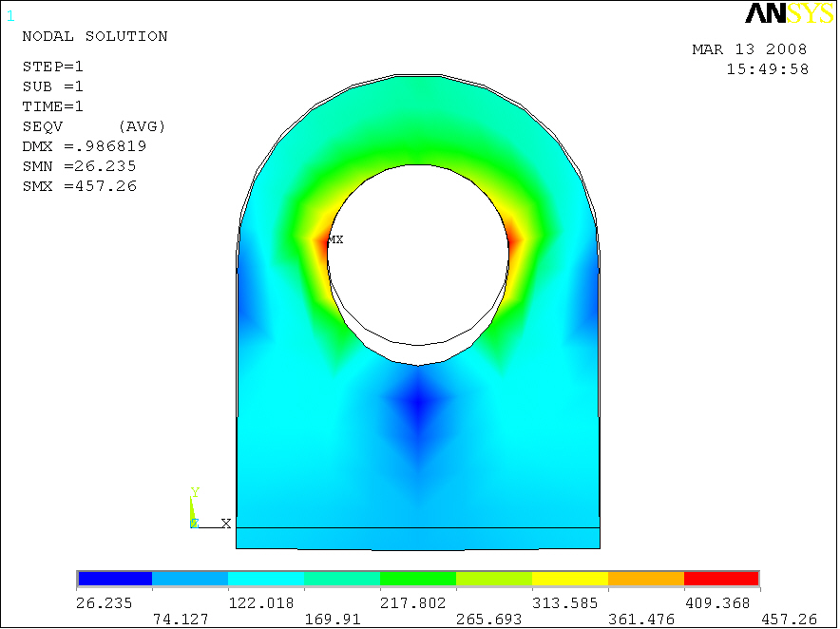Image resolution: width=840 pixels, height=629 pixels.
Task: Click the SEQV (AVG) label
Action: [x=95, y=126]
